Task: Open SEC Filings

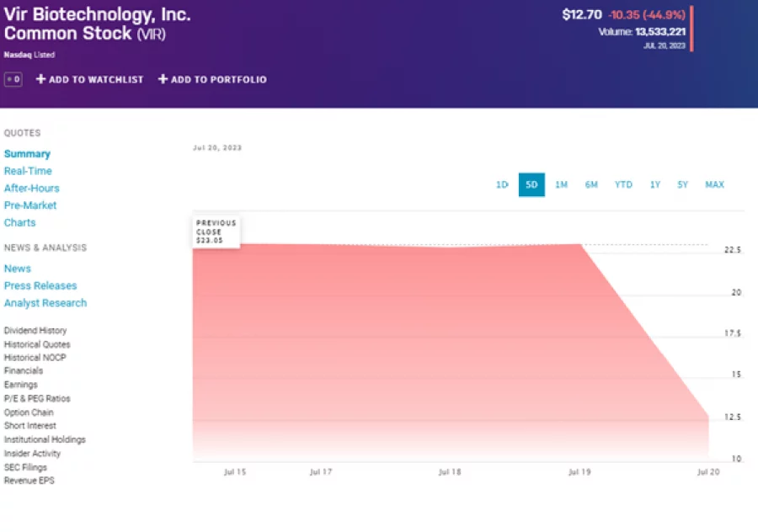Action: pyautogui.click(x=24, y=466)
